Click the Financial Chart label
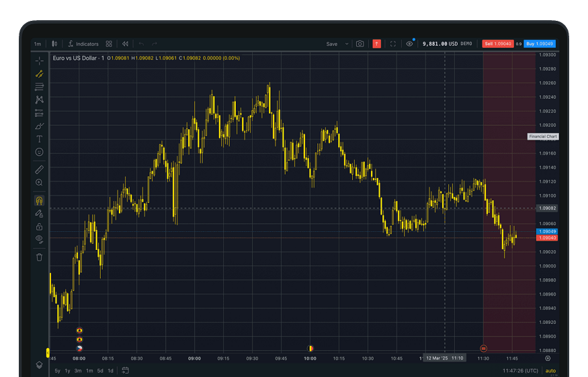 tap(543, 136)
